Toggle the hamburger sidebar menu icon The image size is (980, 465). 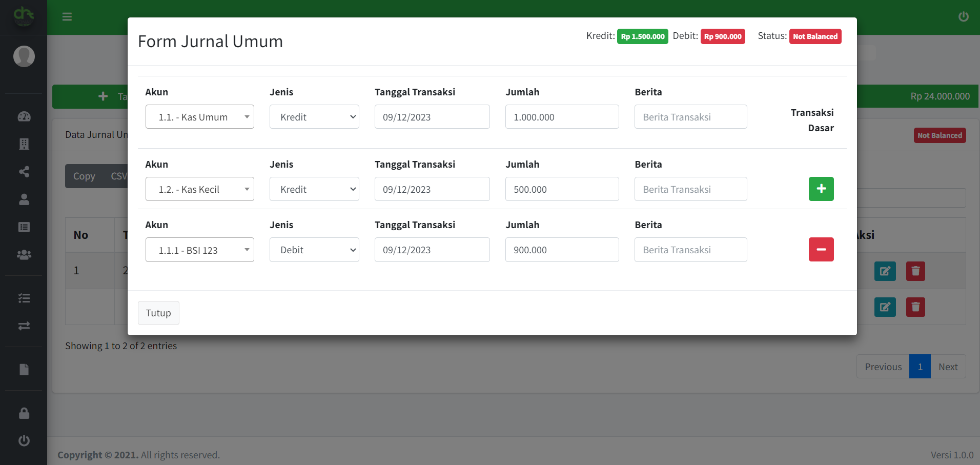(67, 17)
